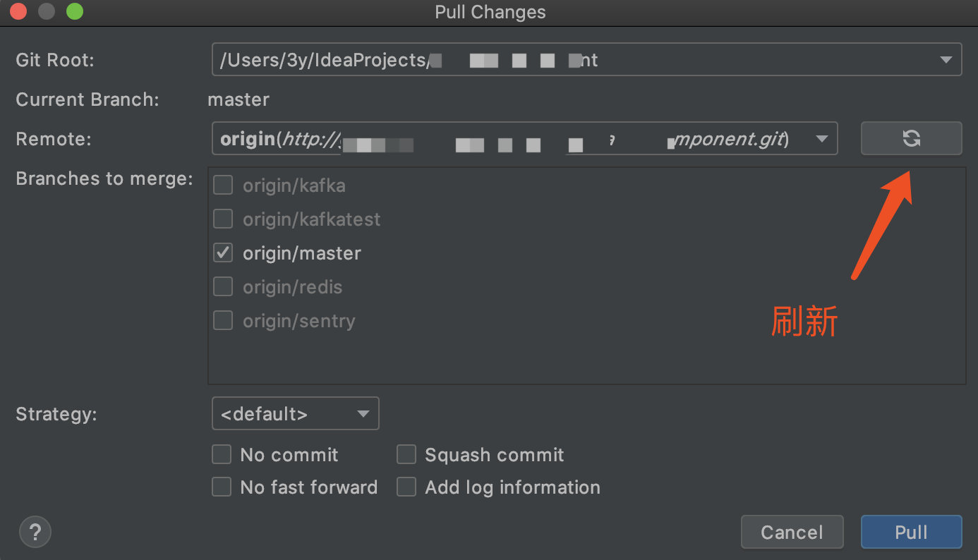Tick the origin/sentry branch checkbox
The width and height of the screenshot is (978, 560).
click(x=223, y=321)
